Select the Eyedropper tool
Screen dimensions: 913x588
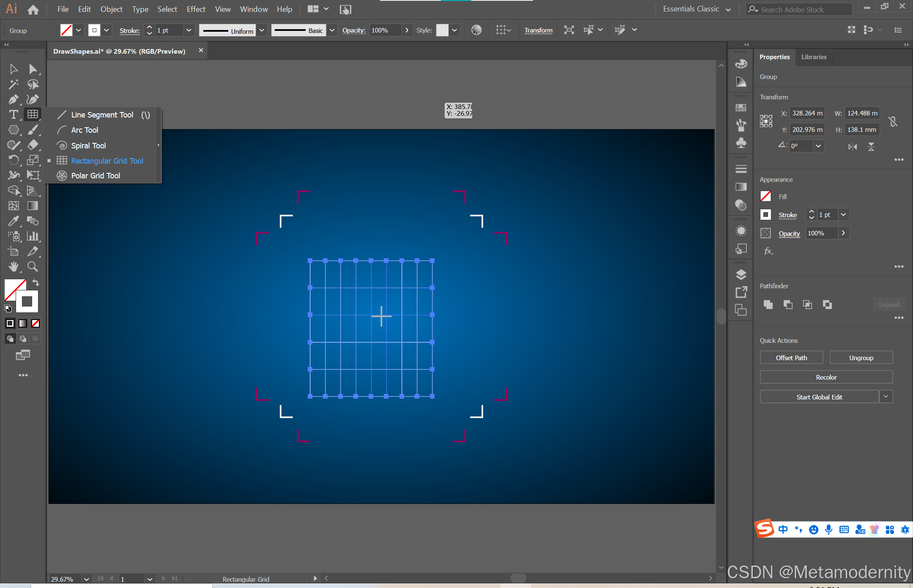[13, 221]
